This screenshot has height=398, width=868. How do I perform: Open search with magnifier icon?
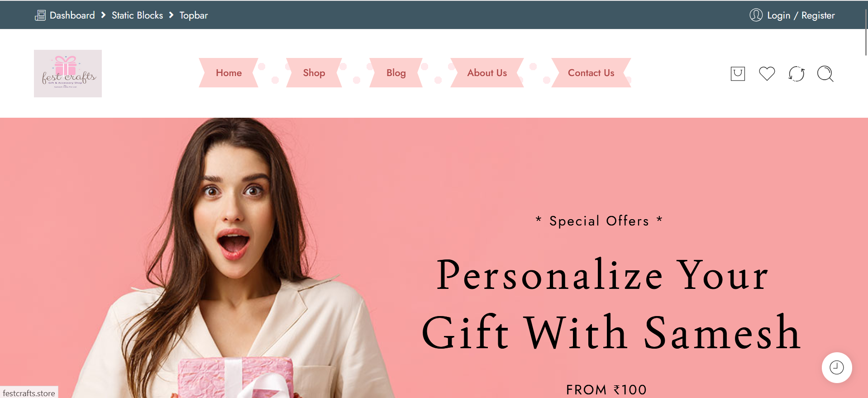(825, 73)
